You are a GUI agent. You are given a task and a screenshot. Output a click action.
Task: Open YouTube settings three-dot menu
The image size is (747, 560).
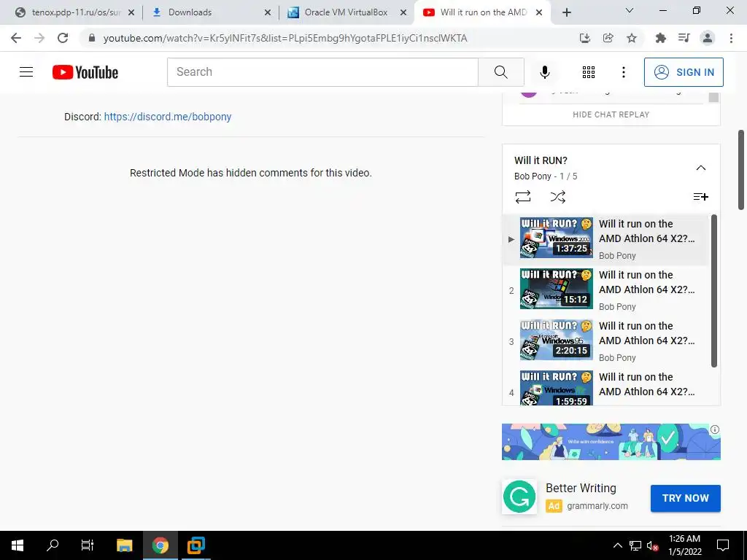623,72
